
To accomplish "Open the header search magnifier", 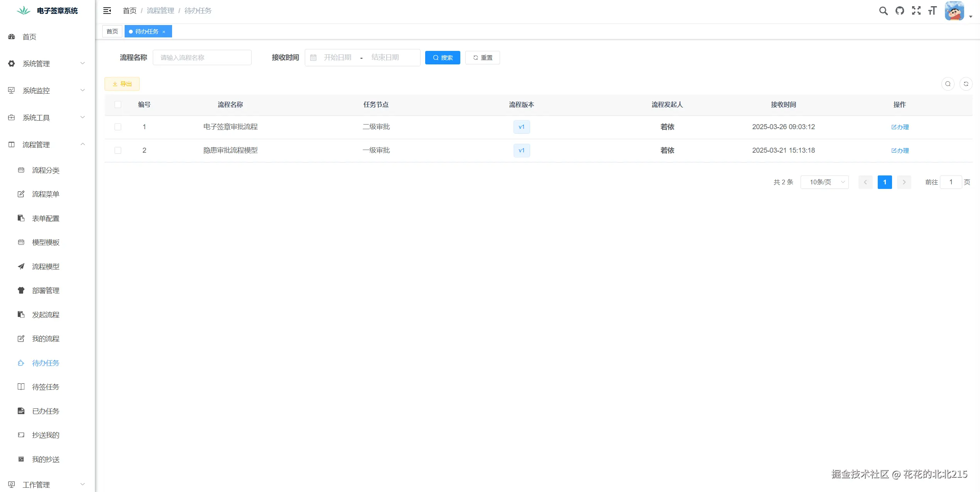I will 883,11.
